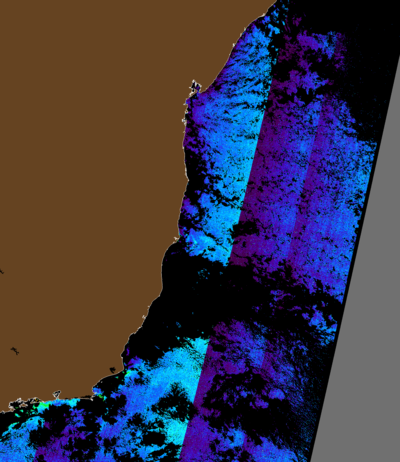
Task: Click the tiny black speck at left land edge
Action: tap(2, 272)
